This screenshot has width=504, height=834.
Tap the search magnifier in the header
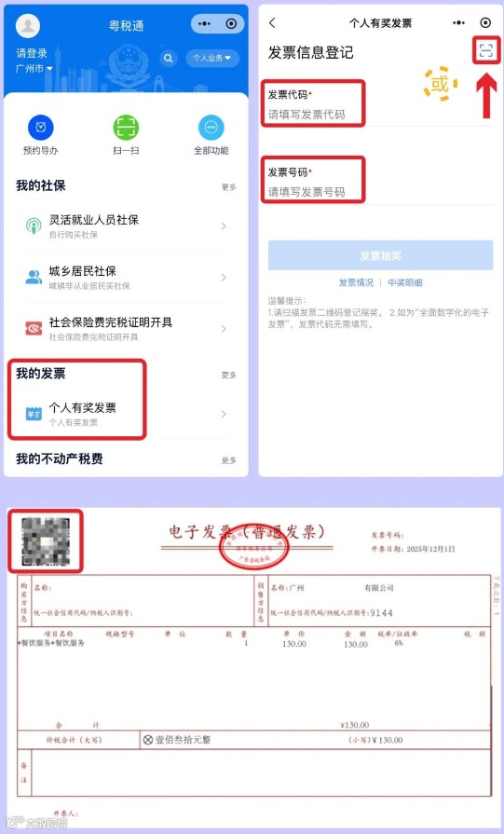[168, 58]
